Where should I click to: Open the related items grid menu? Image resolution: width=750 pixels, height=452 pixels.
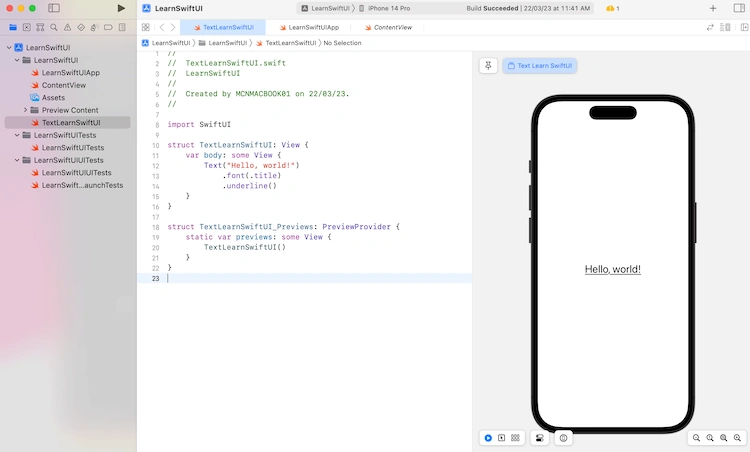[x=146, y=27]
